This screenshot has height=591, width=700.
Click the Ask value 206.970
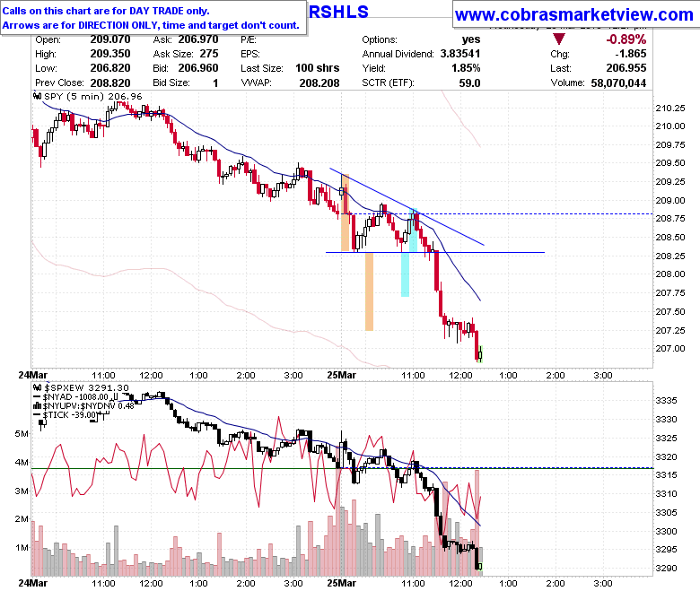[198, 39]
